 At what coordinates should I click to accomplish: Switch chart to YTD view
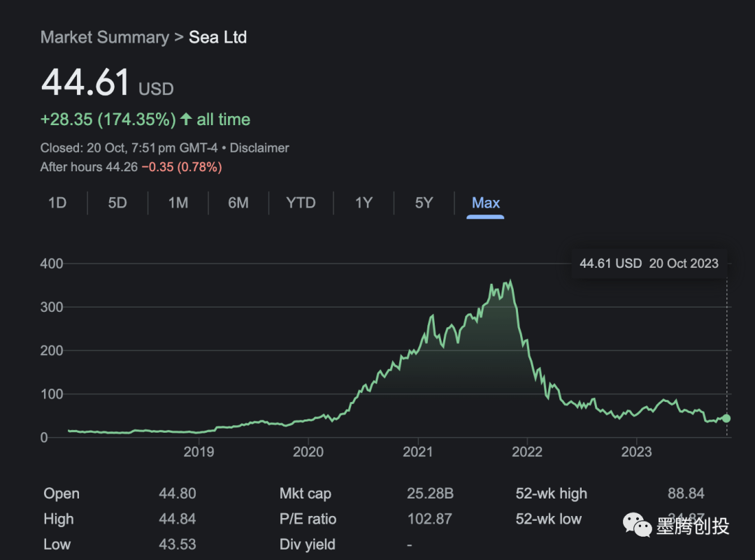click(x=301, y=203)
